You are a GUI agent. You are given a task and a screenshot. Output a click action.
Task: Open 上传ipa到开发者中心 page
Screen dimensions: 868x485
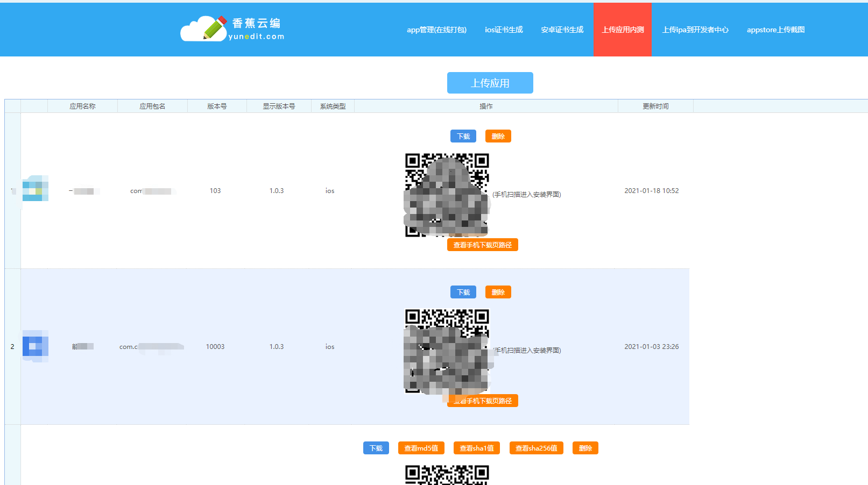pos(695,30)
